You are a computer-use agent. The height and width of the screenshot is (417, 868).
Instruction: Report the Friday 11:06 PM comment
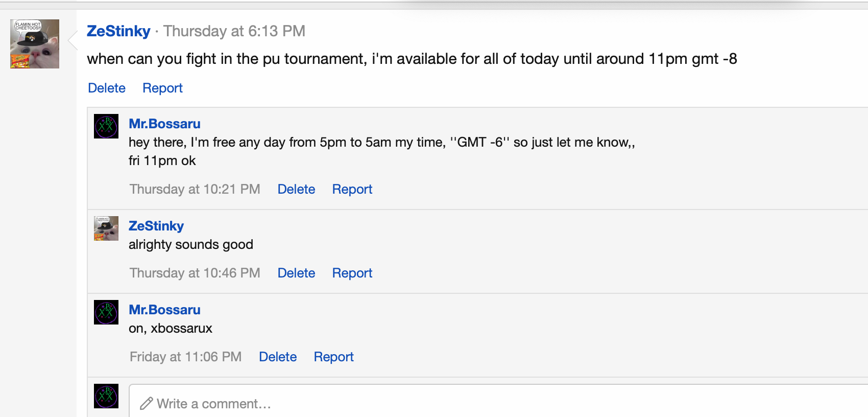coord(333,357)
